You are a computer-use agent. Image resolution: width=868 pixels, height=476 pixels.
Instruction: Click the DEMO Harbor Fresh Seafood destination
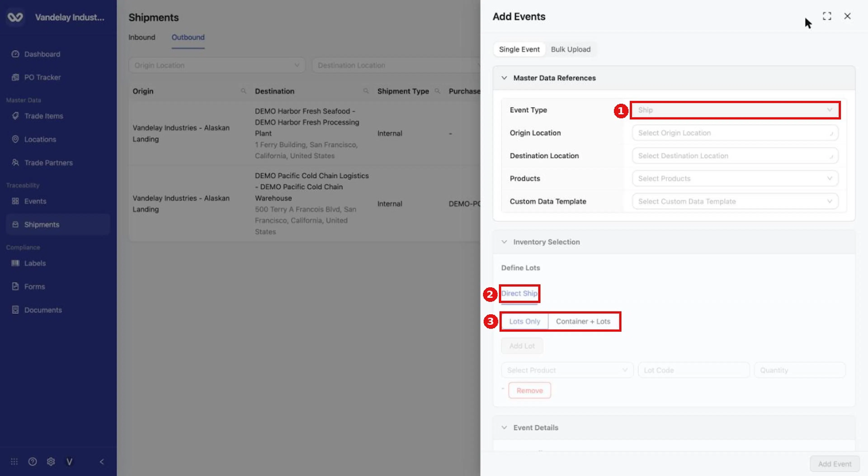click(307, 122)
